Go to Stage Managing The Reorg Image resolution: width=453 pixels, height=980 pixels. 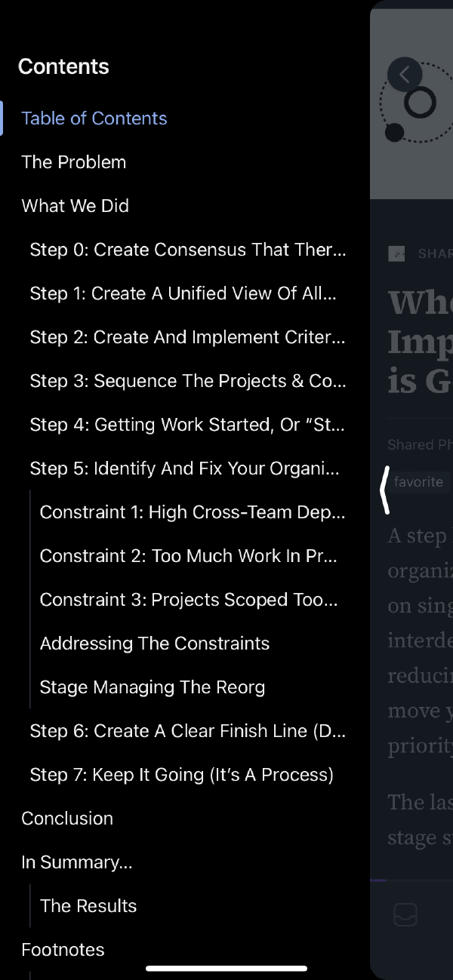pos(152,687)
